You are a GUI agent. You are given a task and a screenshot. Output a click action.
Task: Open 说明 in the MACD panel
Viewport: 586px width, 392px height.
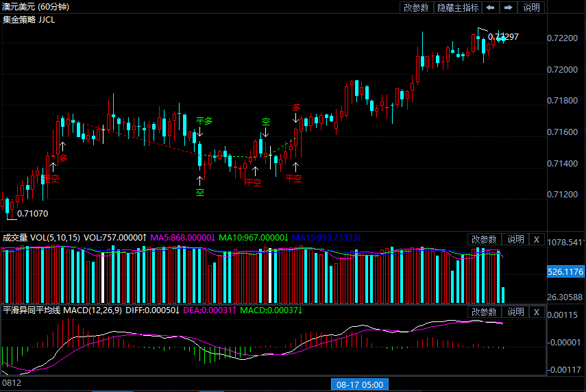515,312
